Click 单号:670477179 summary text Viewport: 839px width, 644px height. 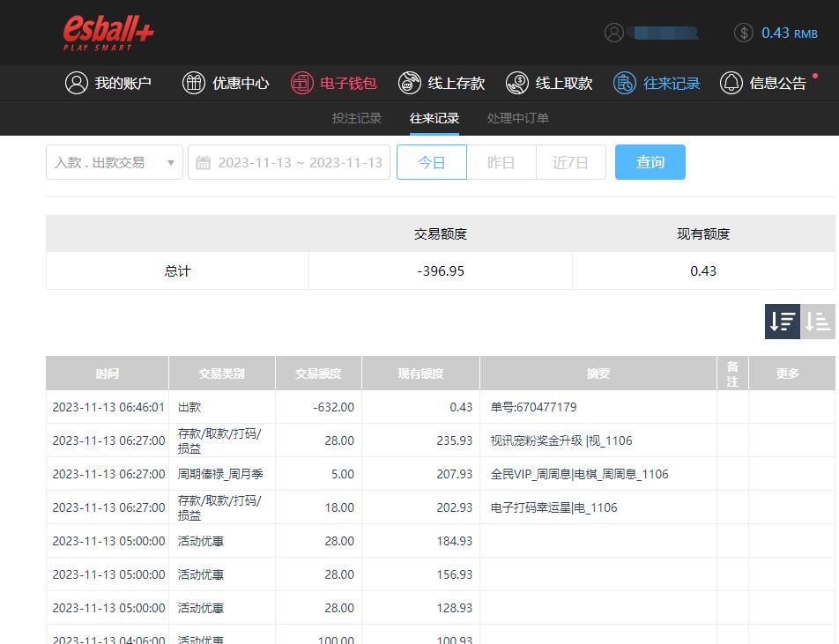click(x=533, y=407)
